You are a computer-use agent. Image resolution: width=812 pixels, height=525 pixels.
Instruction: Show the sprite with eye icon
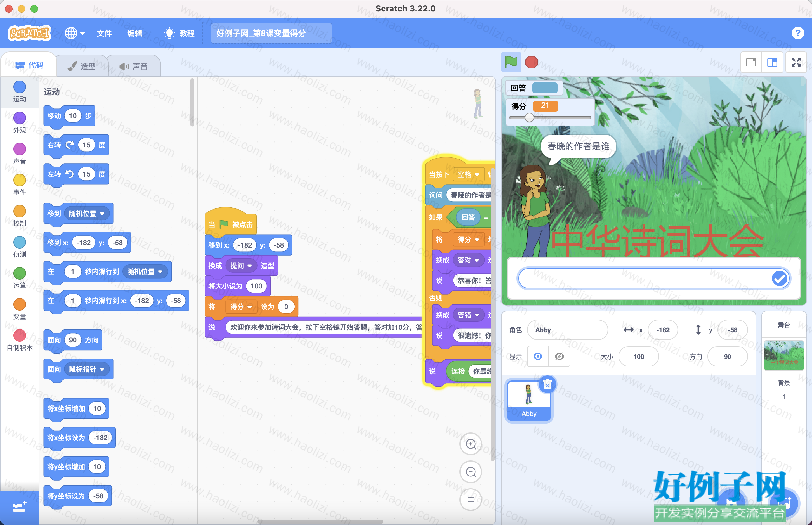[x=538, y=356]
